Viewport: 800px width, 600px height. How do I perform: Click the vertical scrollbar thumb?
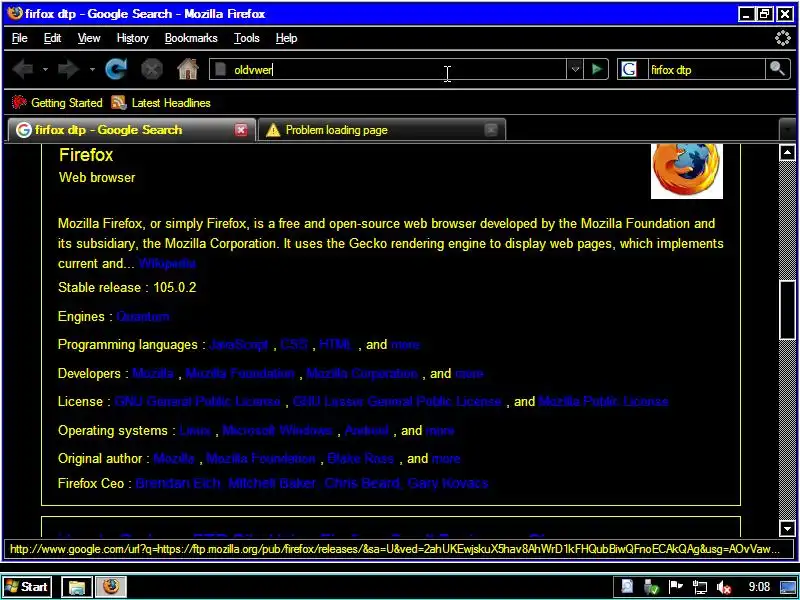(x=787, y=310)
